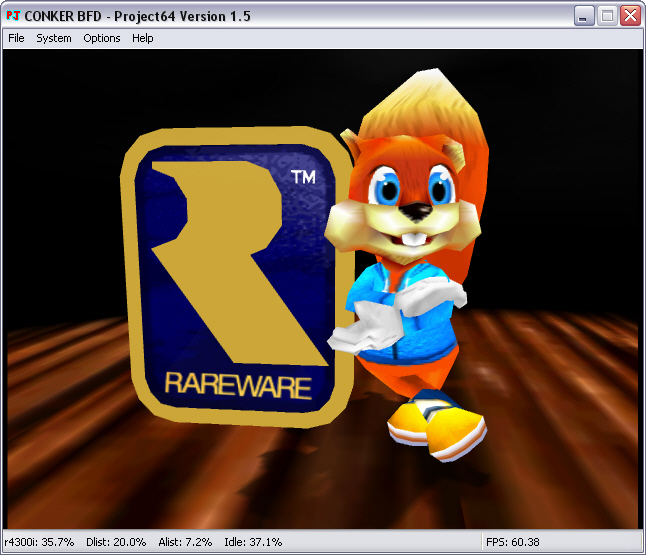Viewport: 646px width, 555px height.
Task: Click the 'FPS: 60.38' status readout
Action: [x=513, y=542]
